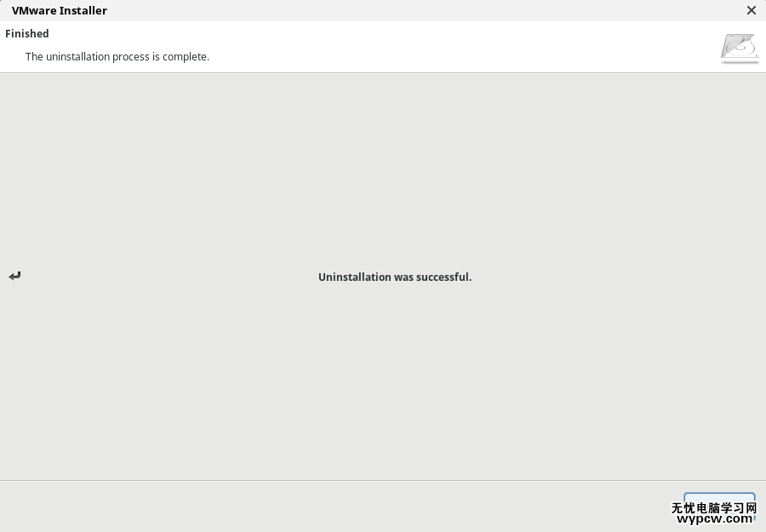Click the installer disc icon in header
Viewport: 766px width, 532px height.
(x=740, y=49)
